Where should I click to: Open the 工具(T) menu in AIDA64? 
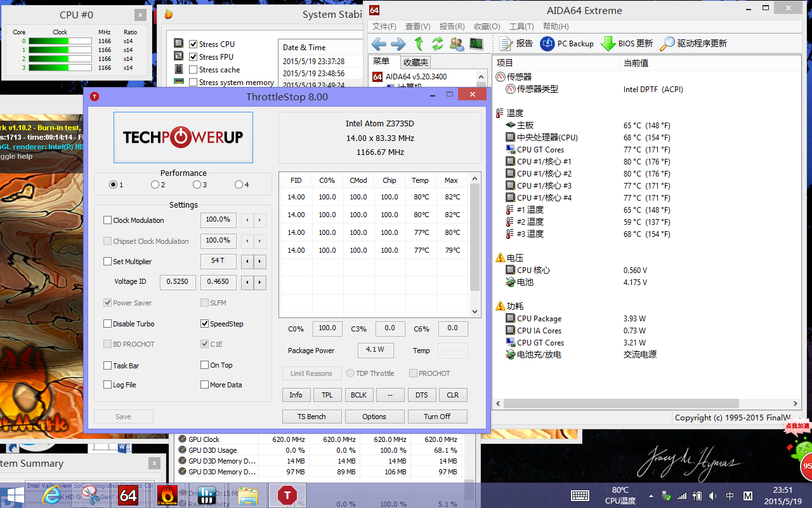click(521, 27)
